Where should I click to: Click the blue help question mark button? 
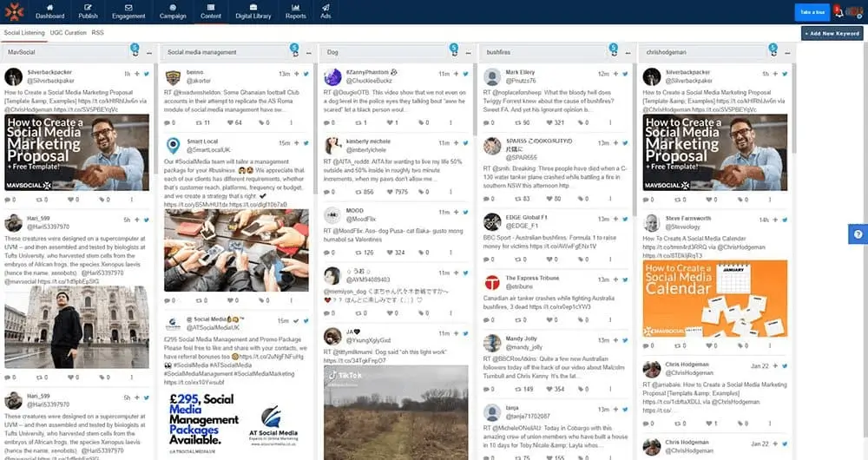pos(858,234)
